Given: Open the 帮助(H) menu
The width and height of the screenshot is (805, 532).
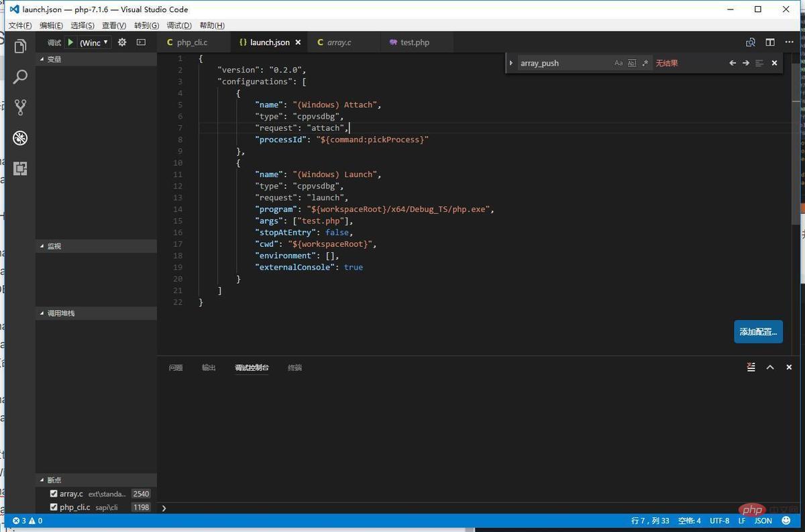Looking at the screenshot, I should [x=212, y=25].
